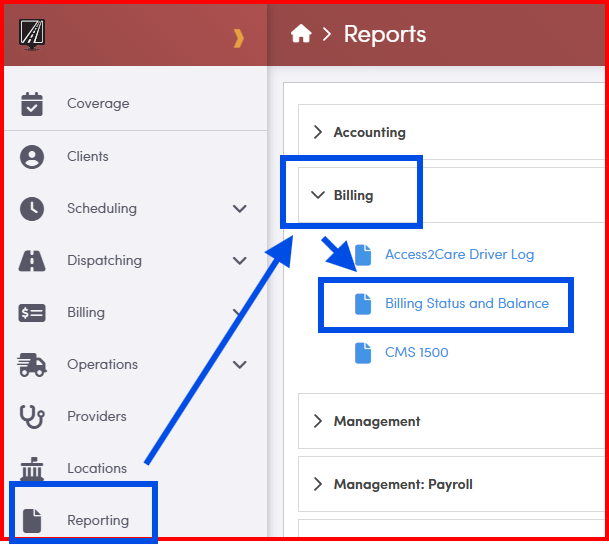Click the Clients person icon
The height and width of the screenshot is (545, 609).
[x=33, y=157]
